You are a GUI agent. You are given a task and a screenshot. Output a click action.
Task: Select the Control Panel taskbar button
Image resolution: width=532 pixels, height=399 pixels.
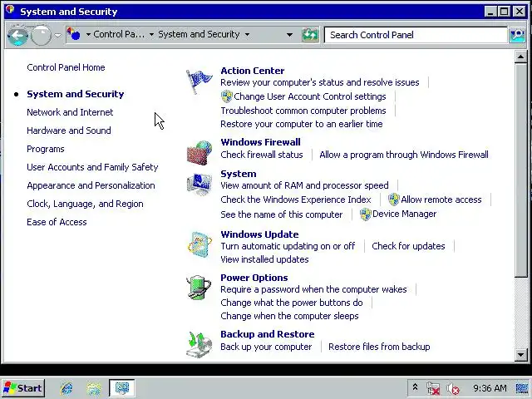[122, 388]
